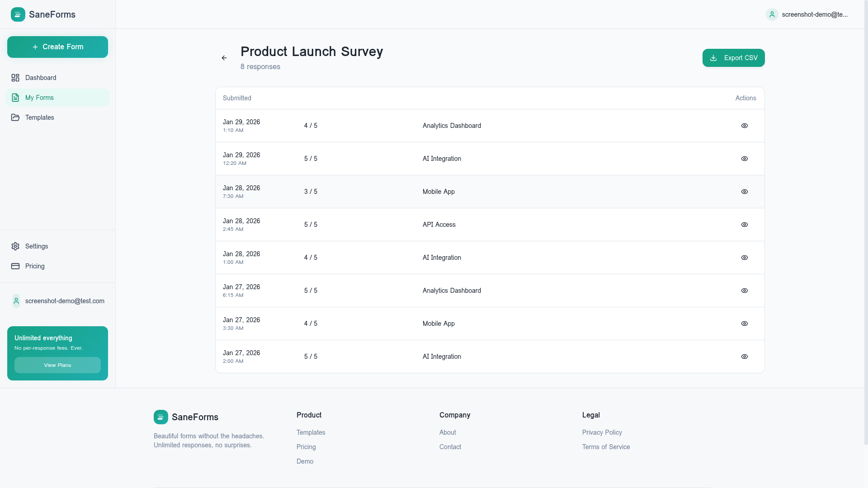Click the Templates folder icon in sidebar
The height and width of the screenshot is (488, 868).
[x=15, y=117]
